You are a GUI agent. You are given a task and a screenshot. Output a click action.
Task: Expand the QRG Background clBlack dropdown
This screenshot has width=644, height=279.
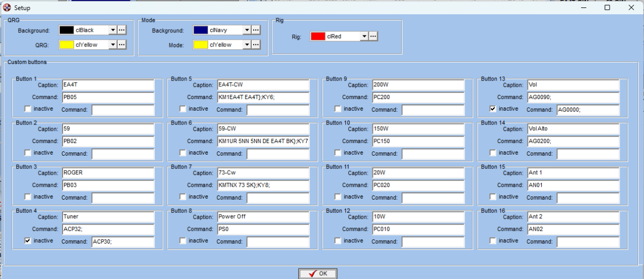click(112, 30)
